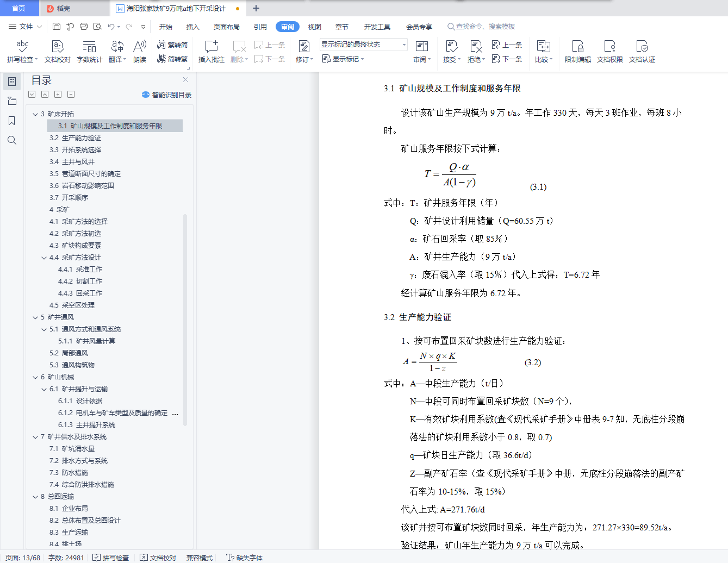The height and width of the screenshot is (563, 728).
Task: Collapse the '4.4 采矿方法设计' tree node
Action: tap(44, 258)
